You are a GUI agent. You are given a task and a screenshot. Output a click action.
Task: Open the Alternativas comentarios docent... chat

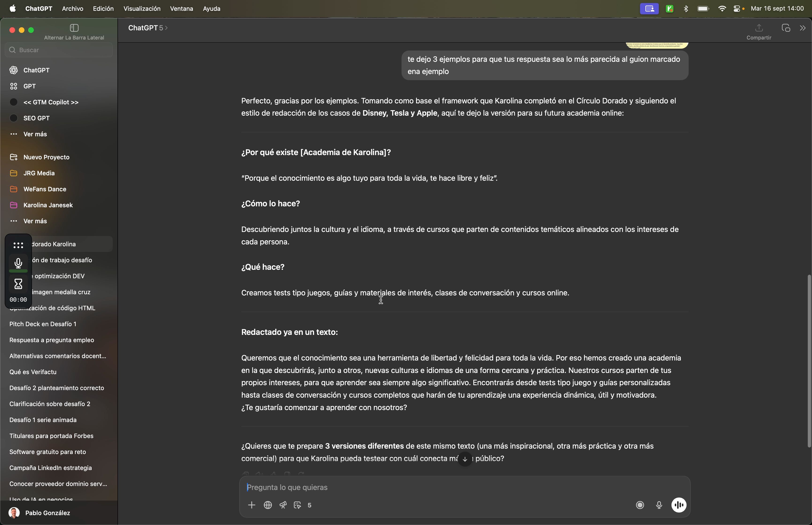coord(59,356)
